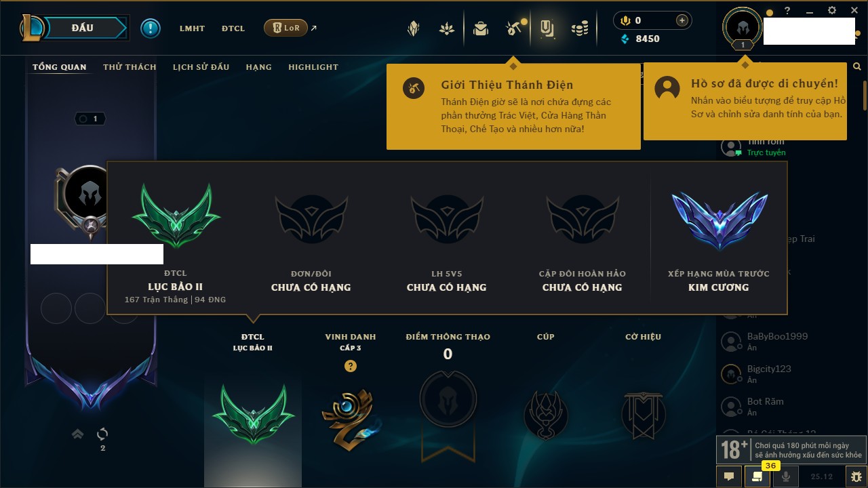Click the refresh arrows icon under banner
868x488 pixels.
[103, 434]
